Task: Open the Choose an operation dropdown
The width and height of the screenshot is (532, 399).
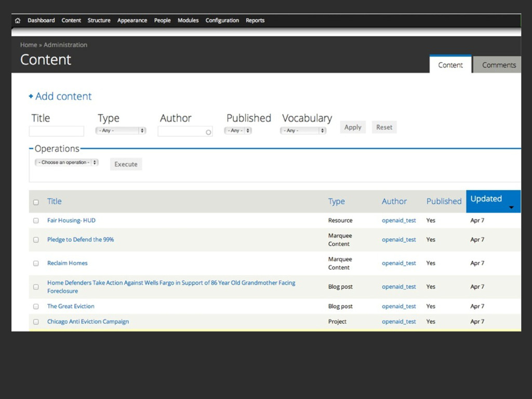Action: 66,163
